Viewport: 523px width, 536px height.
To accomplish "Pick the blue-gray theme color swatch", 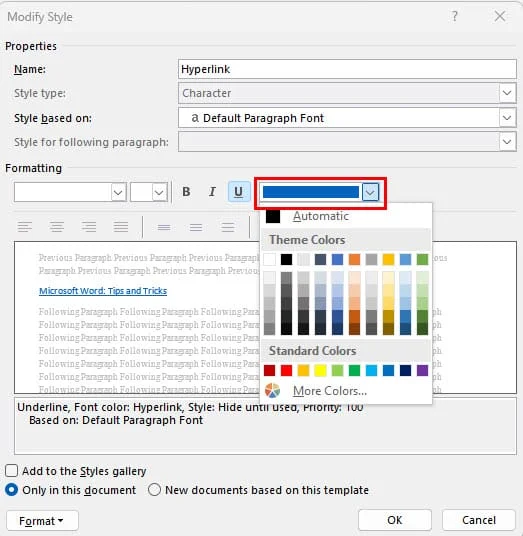I will tap(320, 259).
